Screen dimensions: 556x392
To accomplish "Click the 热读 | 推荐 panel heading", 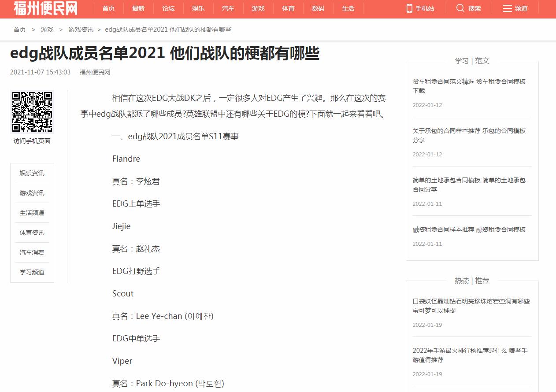I will click(x=472, y=281).
